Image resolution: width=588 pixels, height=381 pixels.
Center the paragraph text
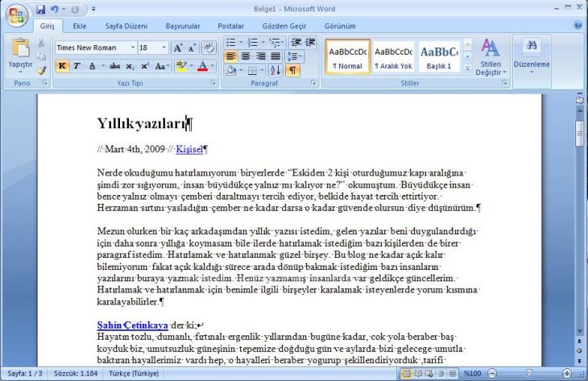point(246,56)
